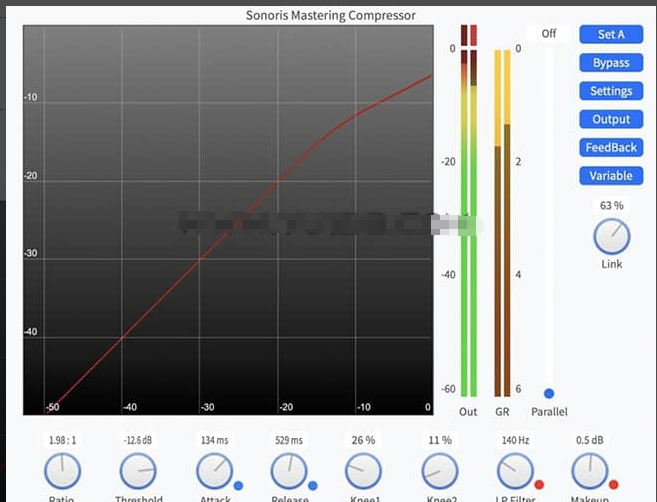This screenshot has width=657, height=502.
Task: Click the 26 % Knee1 value
Action: point(363,440)
